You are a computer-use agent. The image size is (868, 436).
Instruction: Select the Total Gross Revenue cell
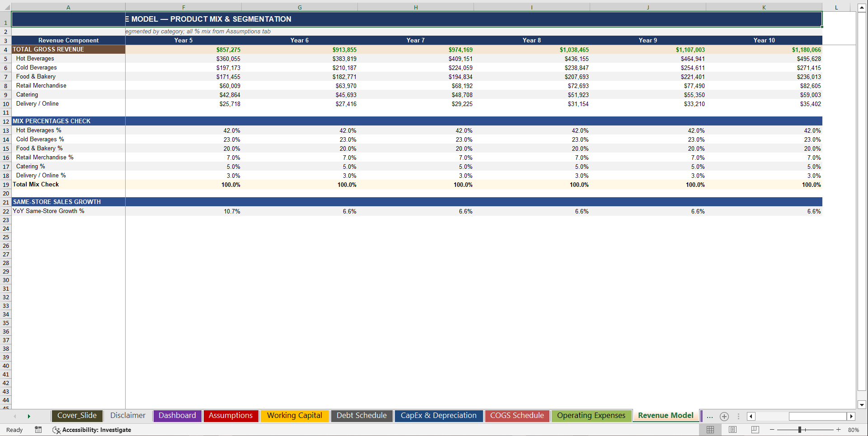[68, 50]
